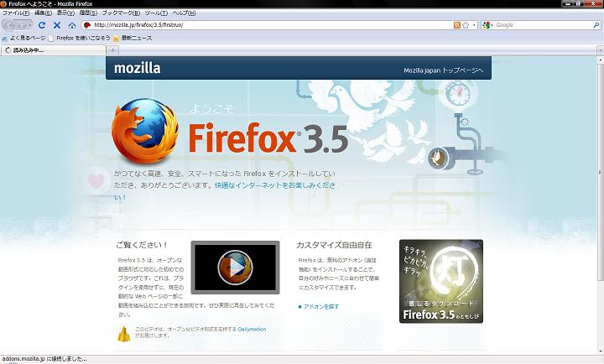Subscribe via the orange RSS feed icon
Image resolution: width=604 pixels, height=364 pixels.
(457, 25)
